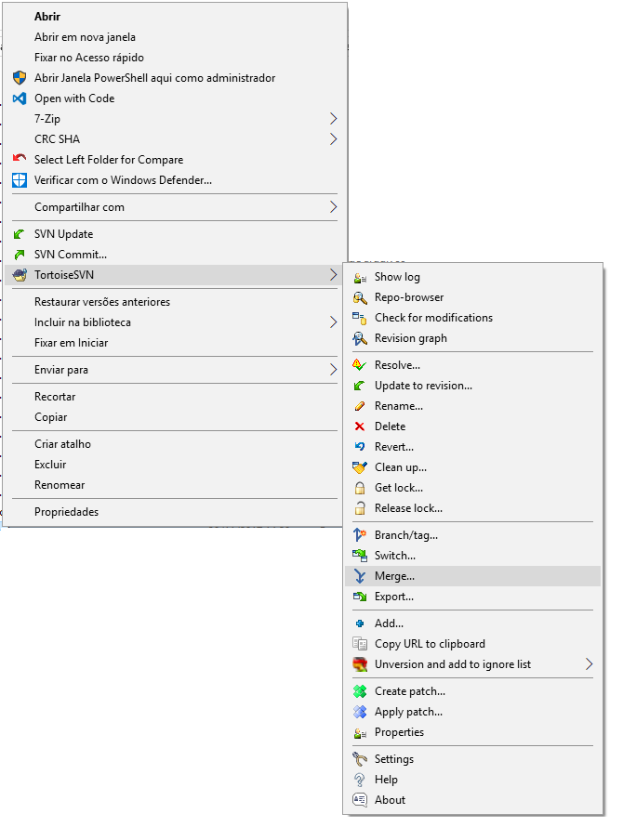Click the TortoiseSVN turtle icon
The width and height of the screenshot is (623, 840).
20,275
